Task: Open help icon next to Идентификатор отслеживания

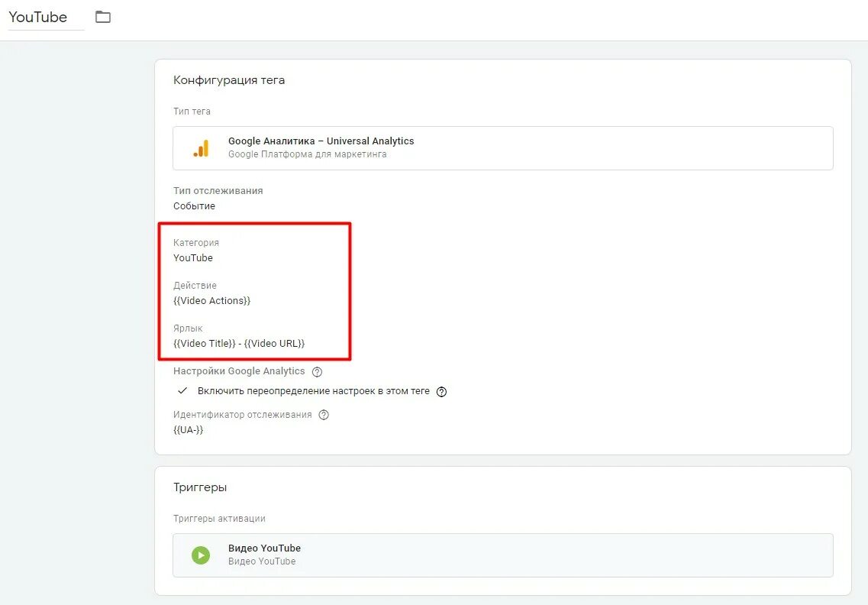Action: pos(324,415)
